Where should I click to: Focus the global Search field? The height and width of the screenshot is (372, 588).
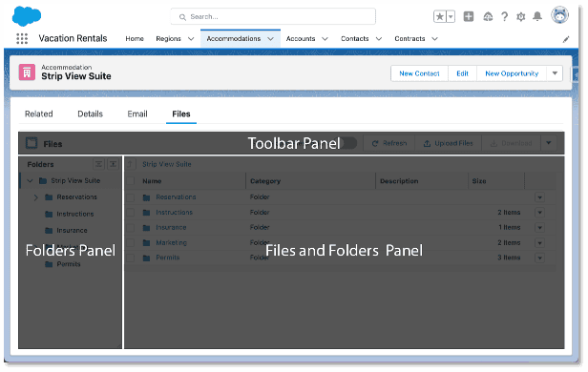pyautogui.click(x=273, y=16)
